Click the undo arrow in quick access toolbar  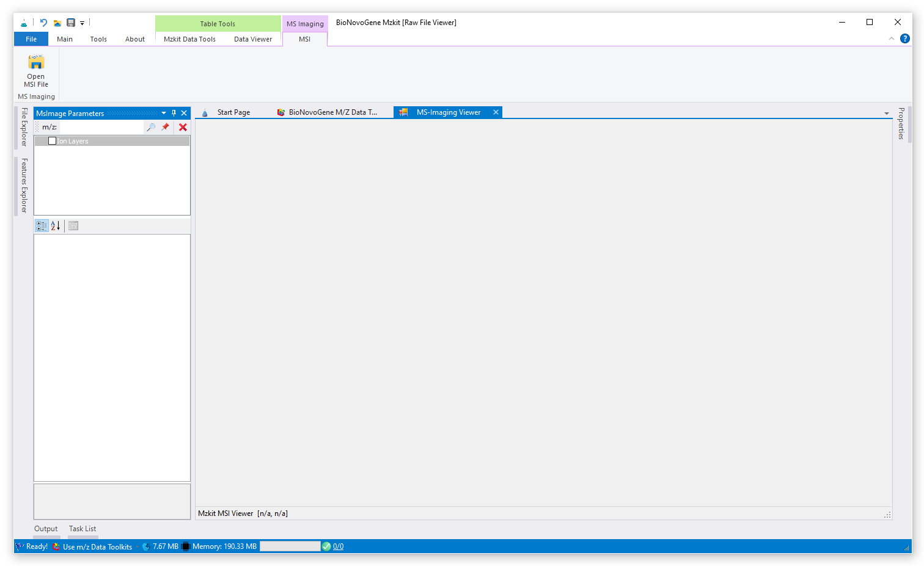click(x=43, y=23)
